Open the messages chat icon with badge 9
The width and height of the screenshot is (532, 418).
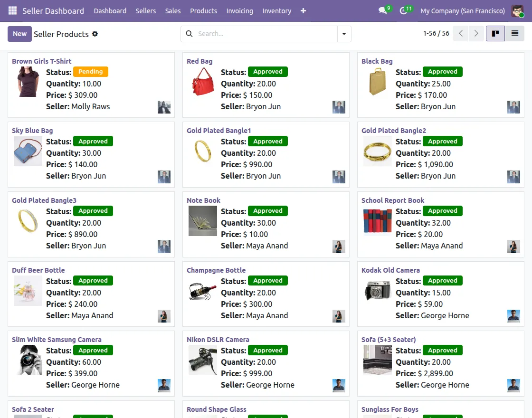coord(383,11)
